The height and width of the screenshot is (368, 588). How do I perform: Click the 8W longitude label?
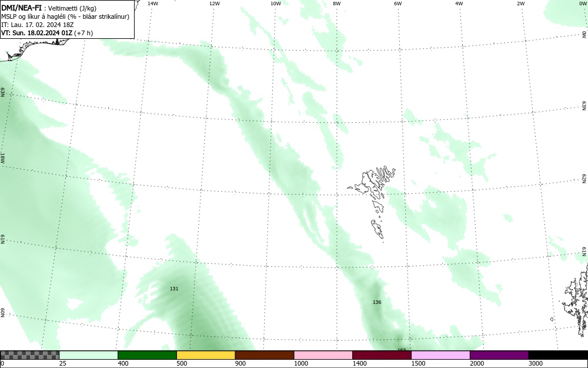click(337, 4)
